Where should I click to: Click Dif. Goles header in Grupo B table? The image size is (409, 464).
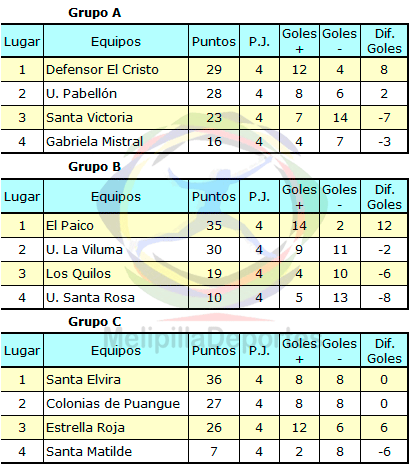(x=384, y=197)
